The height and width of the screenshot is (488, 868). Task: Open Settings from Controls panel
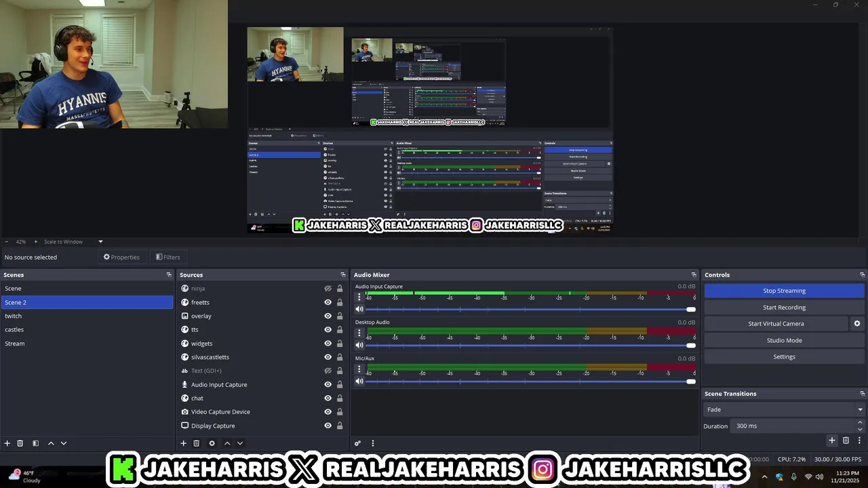[784, 357]
